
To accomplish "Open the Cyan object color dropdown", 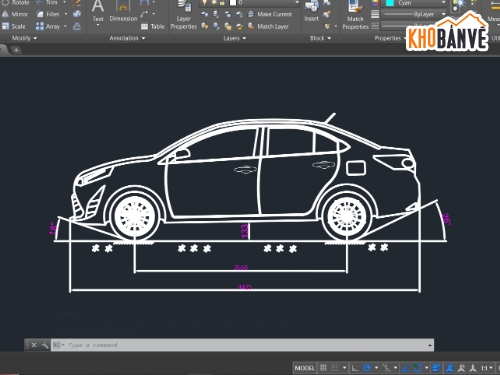I will click(x=443, y=3).
